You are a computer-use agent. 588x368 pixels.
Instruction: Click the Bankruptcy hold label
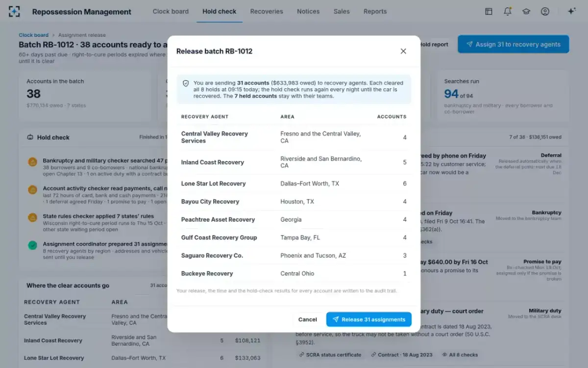coord(546,212)
